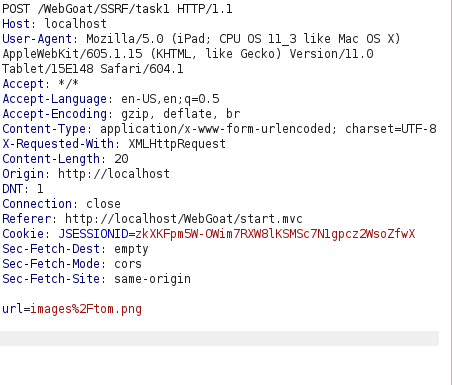
Task: Click the same-origin value
Action: [152, 279]
